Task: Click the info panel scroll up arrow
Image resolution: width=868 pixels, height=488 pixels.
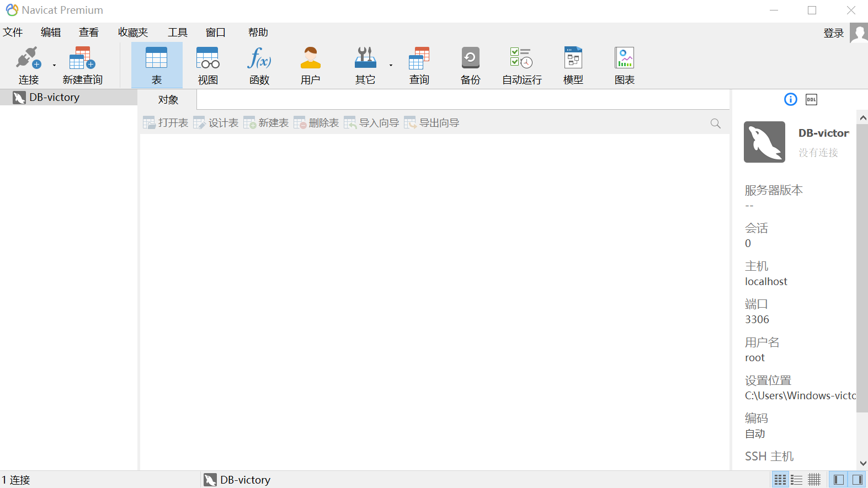Action: click(x=863, y=117)
